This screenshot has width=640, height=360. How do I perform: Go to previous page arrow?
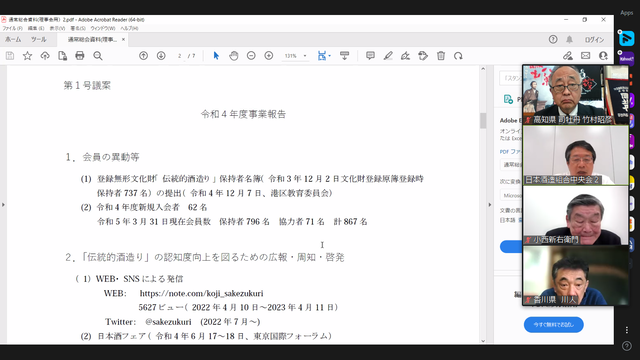click(x=143, y=56)
